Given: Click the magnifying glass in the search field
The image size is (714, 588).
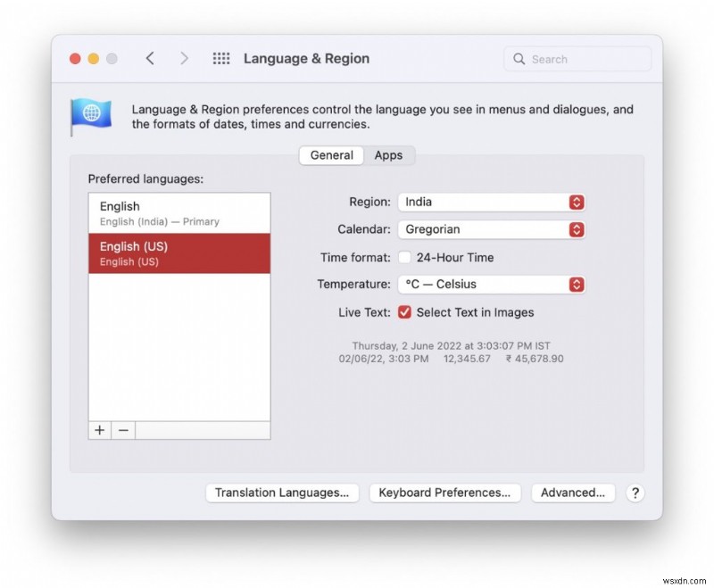Looking at the screenshot, I should point(519,59).
